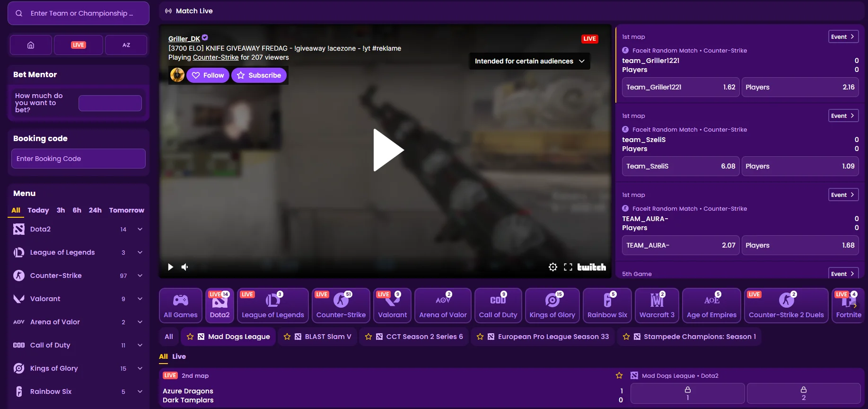The width and height of the screenshot is (868, 409).
Task: Click the Valorant sidebar icon
Action: [19, 299]
